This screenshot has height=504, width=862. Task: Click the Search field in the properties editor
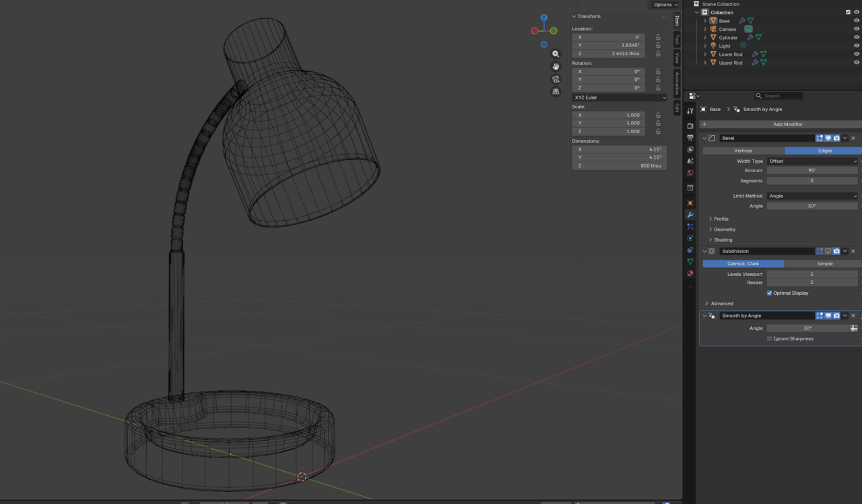point(778,95)
